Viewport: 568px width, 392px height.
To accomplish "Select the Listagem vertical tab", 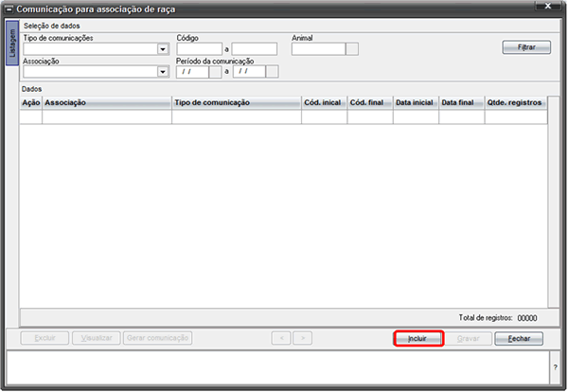I will [x=12, y=44].
